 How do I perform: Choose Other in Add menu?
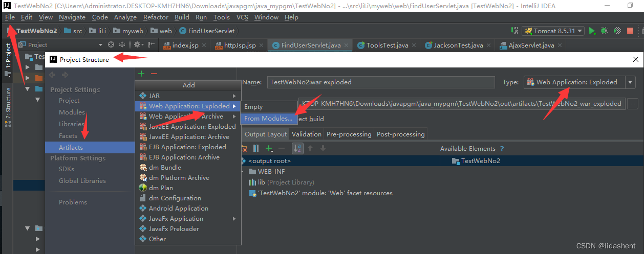point(188,239)
